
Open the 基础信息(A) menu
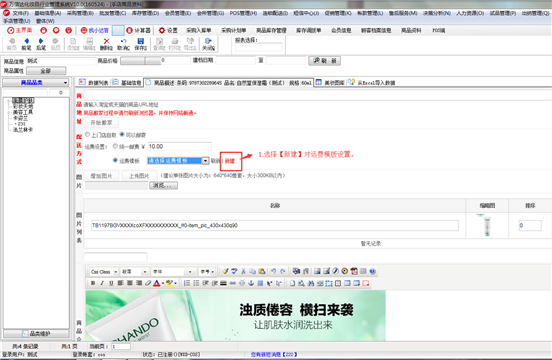[48, 13]
